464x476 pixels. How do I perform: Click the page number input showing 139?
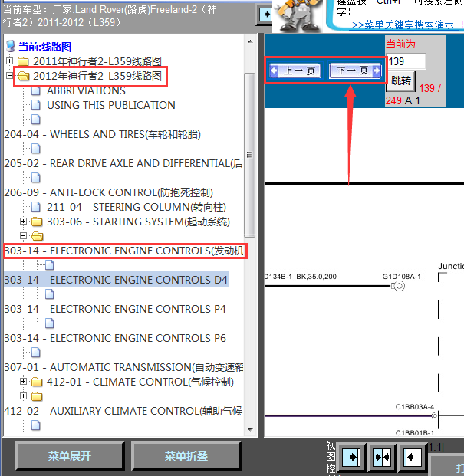tap(406, 61)
